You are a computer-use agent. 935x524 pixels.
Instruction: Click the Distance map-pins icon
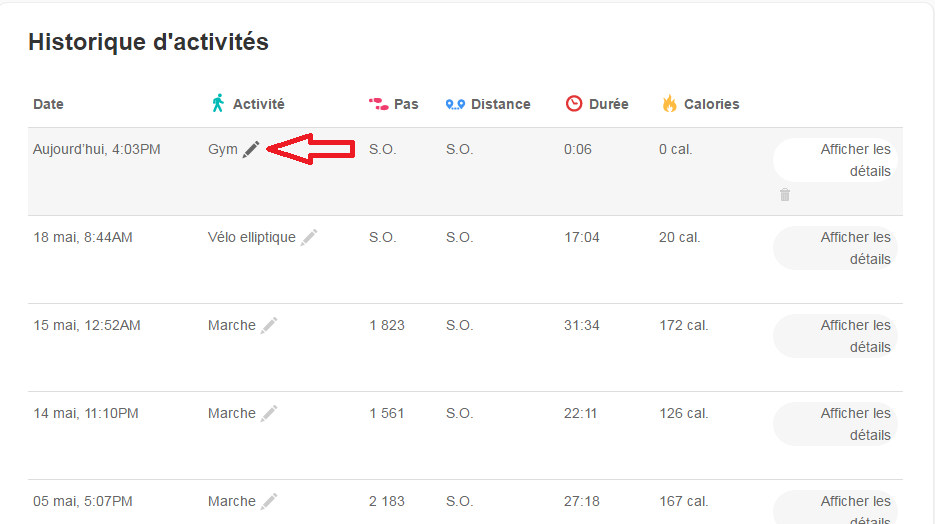click(456, 104)
